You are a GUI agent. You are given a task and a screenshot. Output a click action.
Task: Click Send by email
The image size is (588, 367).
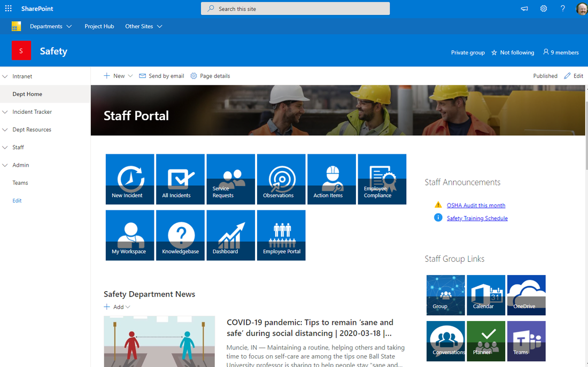click(x=161, y=76)
